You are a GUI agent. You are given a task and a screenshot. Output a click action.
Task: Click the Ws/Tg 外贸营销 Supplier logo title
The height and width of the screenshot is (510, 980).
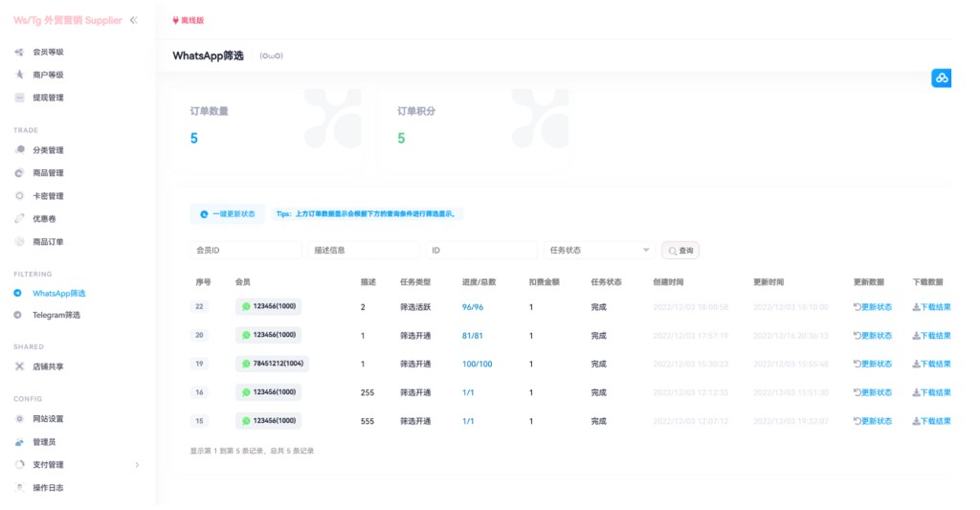68,20
